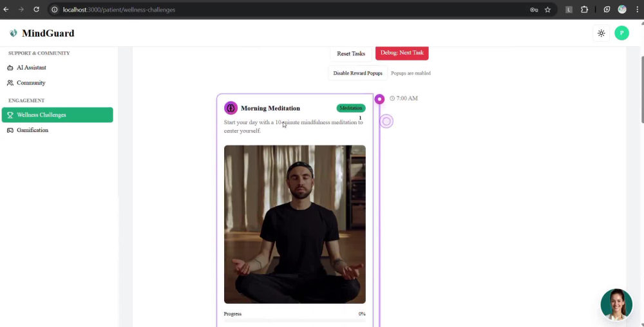Click the clock icon beside 7:00 AM
644x327 pixels.
pyautogui.click(x=392, y=98)
